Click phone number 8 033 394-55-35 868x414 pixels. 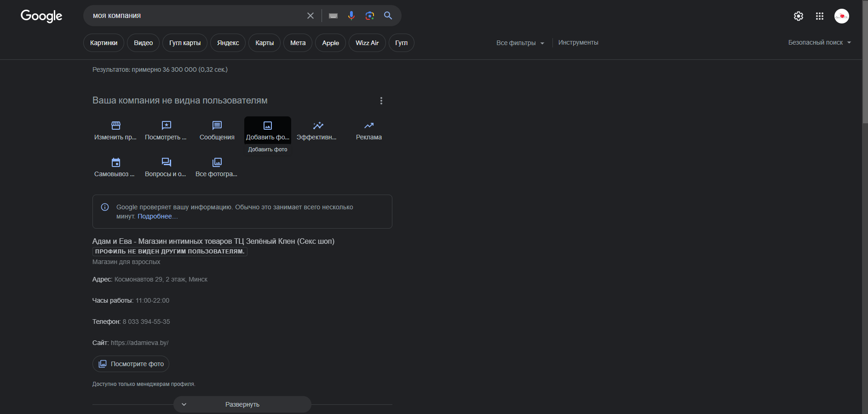coord(146,322)
